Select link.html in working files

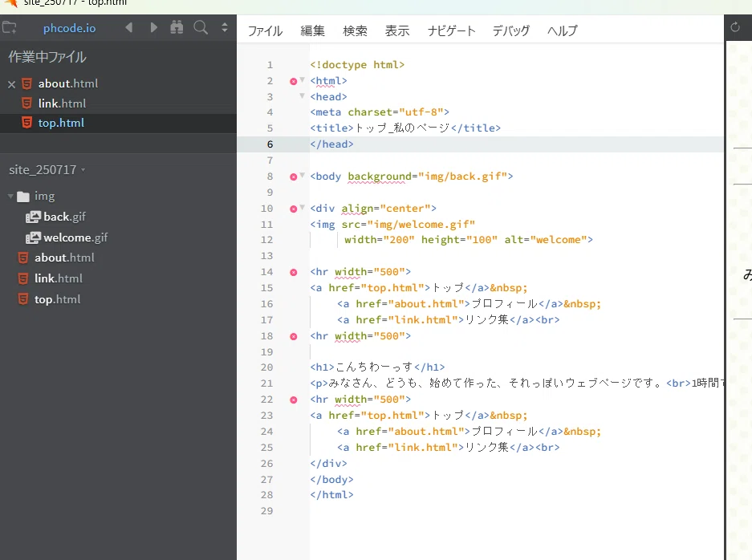coord(62,103)
